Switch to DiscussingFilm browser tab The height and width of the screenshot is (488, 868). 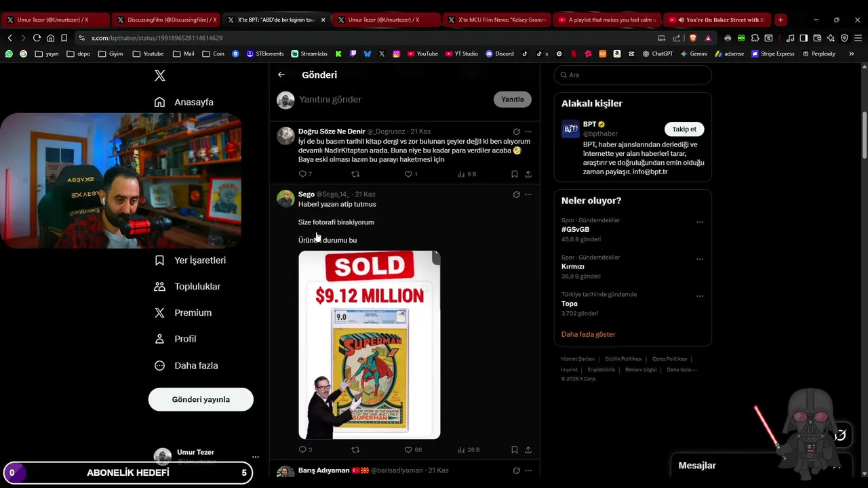[167, 20]
